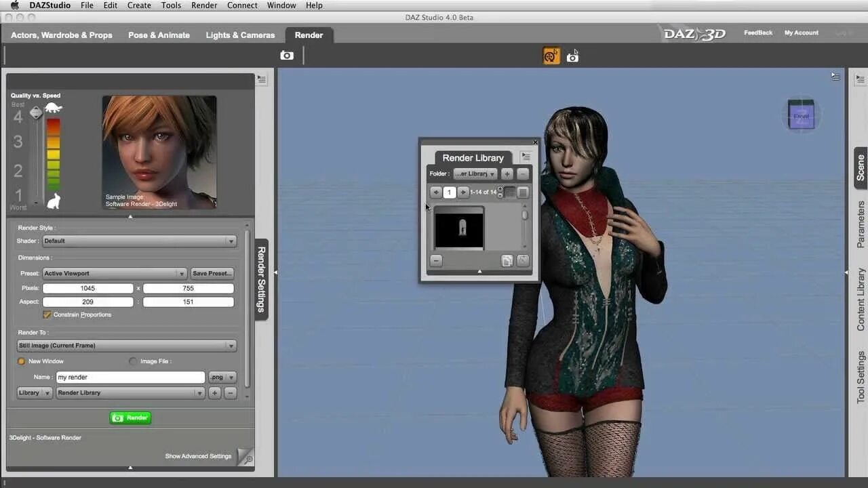Open the Render Library destination dropdown
This screenshot has height=488, width=868.
(x=130, y=393)
